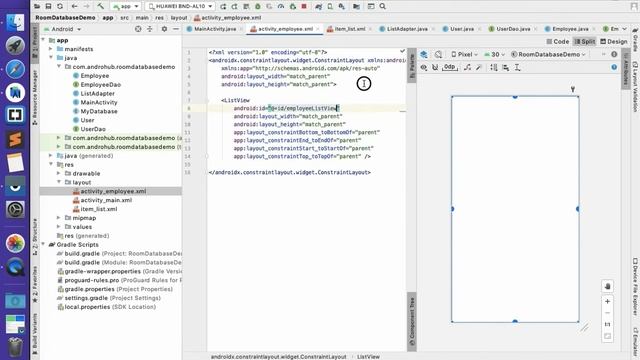Click the Orientation for Preview icon
Viewport: 640px width, 360px height.
point(438,54)
